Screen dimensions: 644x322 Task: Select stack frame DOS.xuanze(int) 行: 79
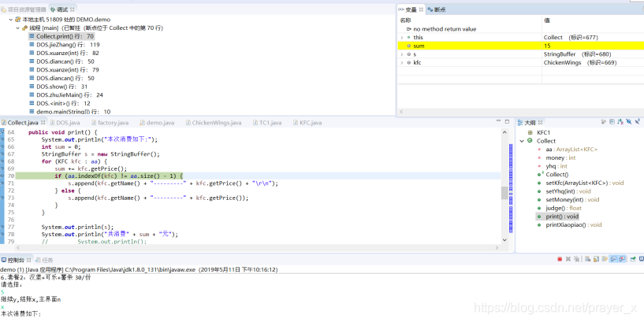[64, 70]
